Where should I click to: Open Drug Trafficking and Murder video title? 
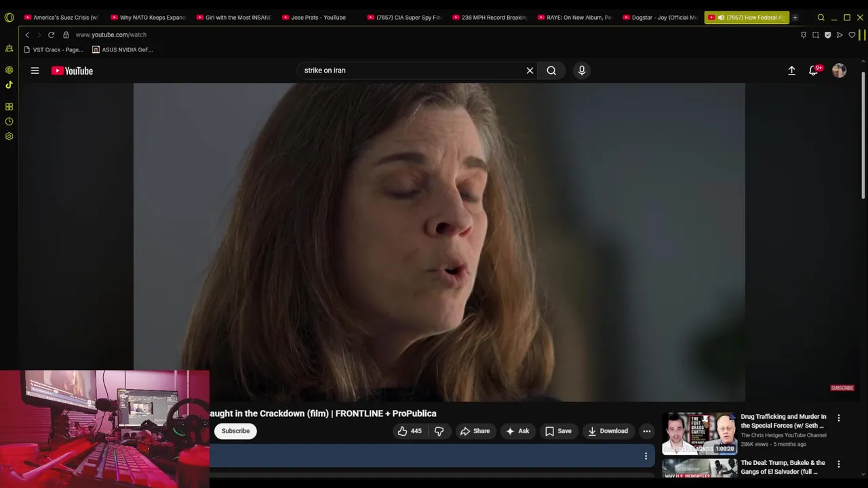click(783, 421)
